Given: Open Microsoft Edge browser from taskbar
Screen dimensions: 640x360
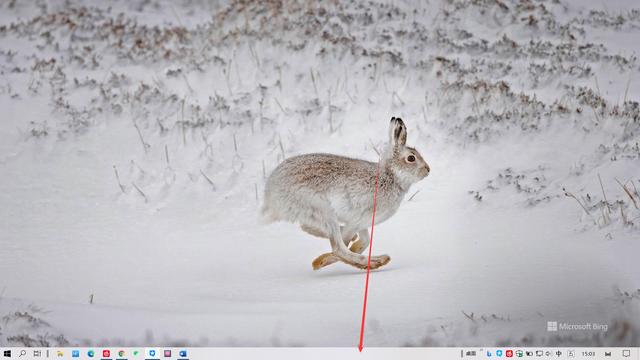Looking at the screenshot, I should coord(91,353).
